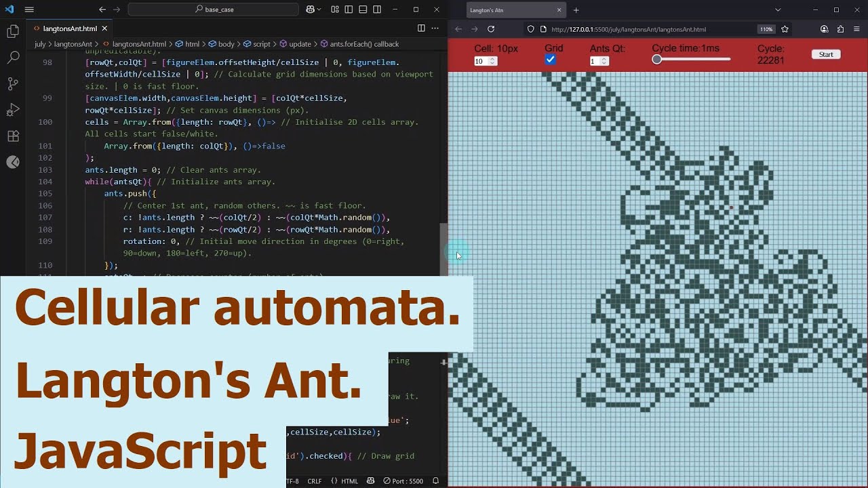Open the script breadcrumb element

point(256,44)
